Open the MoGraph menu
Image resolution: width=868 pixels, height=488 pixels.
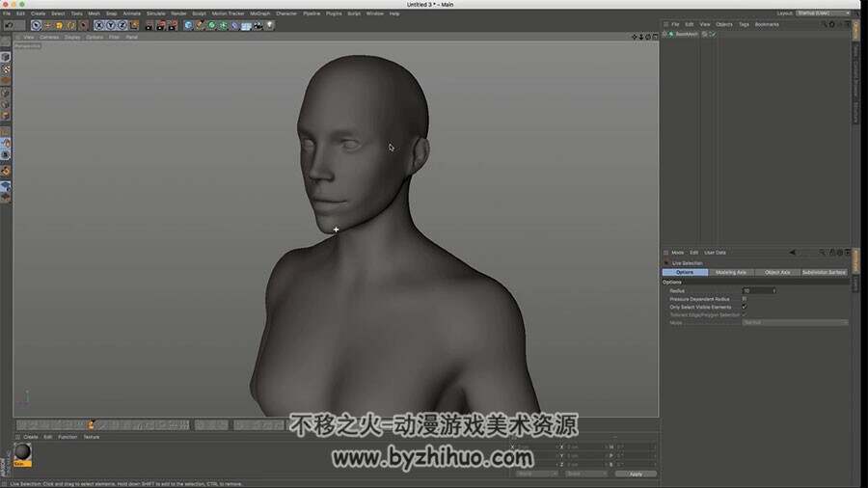pyautogui.click(x=260, y=14)
